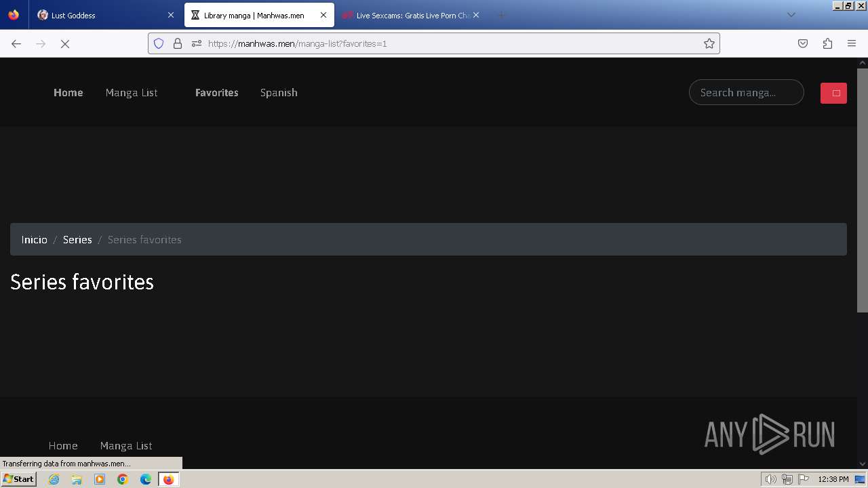
Task: Open Google Chrome from the taskbar
Action: click(x=123, y=479)
